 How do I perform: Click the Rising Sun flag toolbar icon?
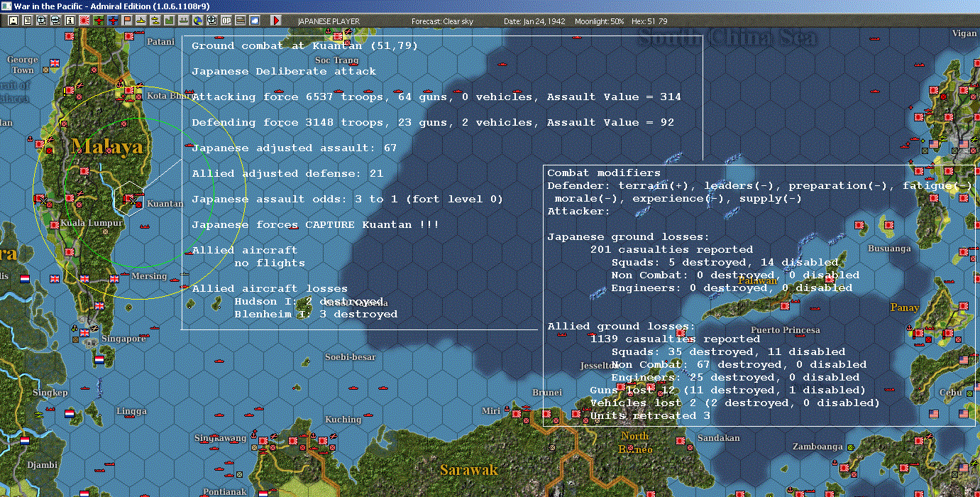tap(84, 21)
